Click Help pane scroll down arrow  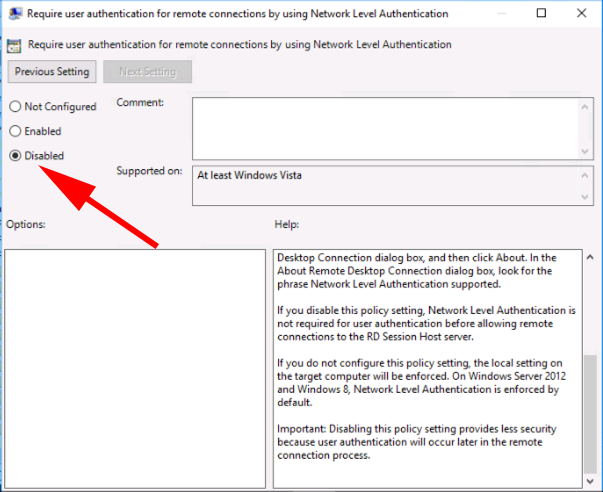click(590, 481)
